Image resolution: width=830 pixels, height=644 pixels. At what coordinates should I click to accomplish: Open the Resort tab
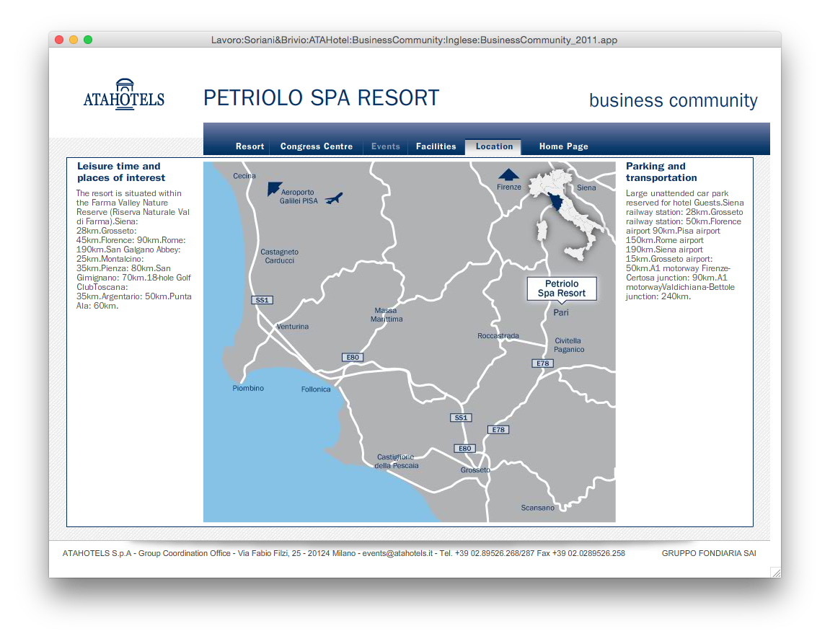tap(250, 146)
